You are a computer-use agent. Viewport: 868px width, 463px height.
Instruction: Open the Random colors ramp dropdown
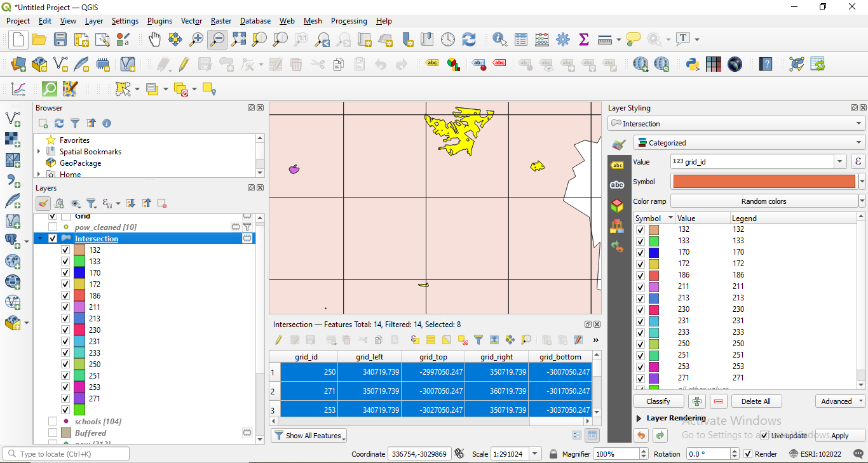[862, 201]
